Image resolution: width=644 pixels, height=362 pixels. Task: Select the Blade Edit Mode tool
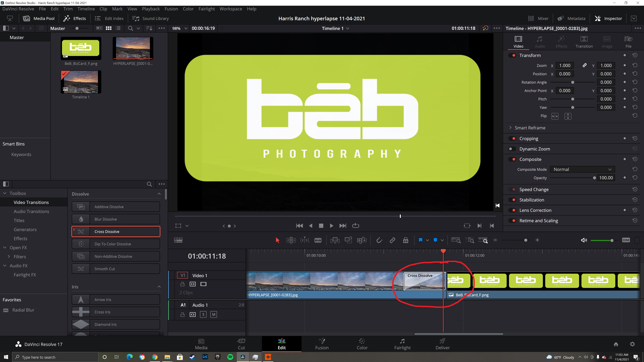(318, 240)
